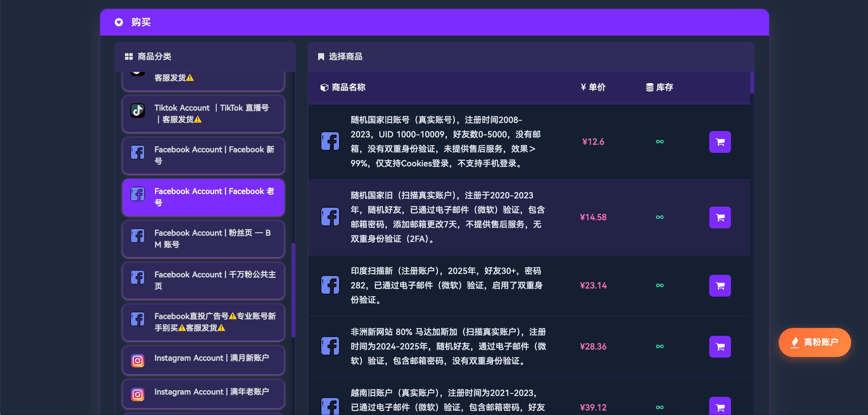Viewport: 868px width, 415px height.
Task: Click the heart icon beside 购买
Action: click(119, 22)
